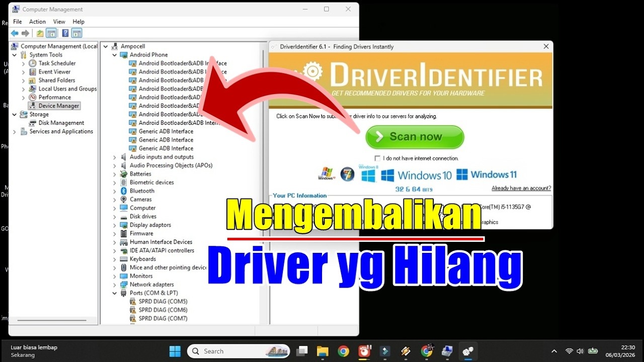Select Shared Folders in the console tree

[57, 80]
